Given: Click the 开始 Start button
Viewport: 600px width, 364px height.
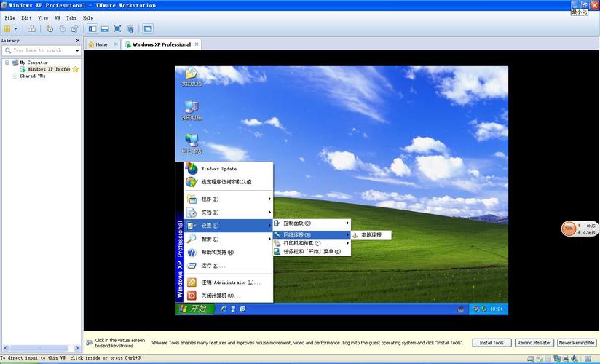Looking at the screenshot, I should (194, 309).
